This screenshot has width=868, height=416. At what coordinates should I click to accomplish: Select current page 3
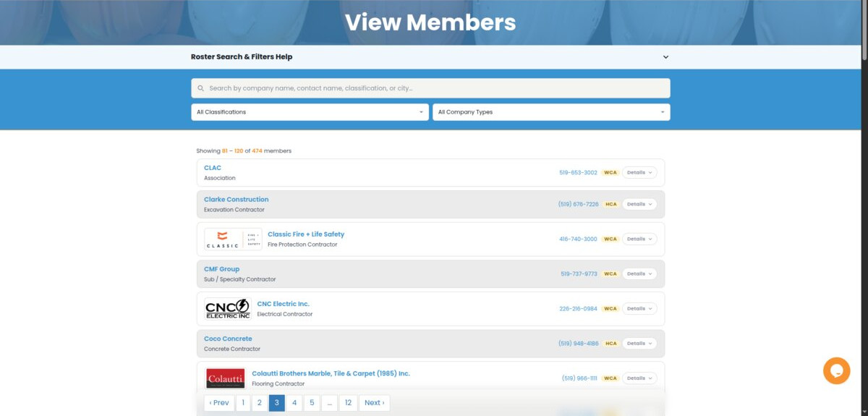pos(276,403)
